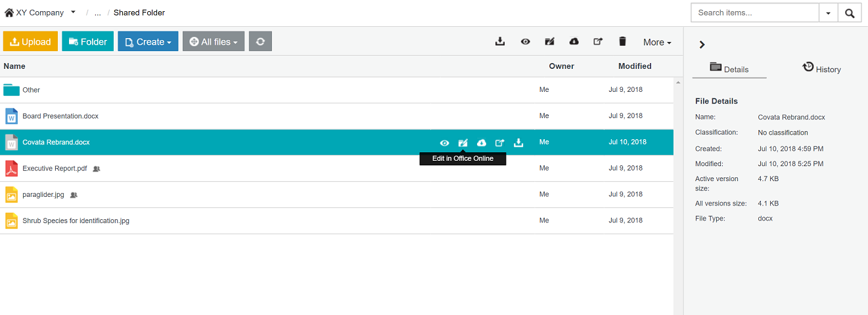
Task: Open Executive Report.pdf
Action: [x=55, y=169]
